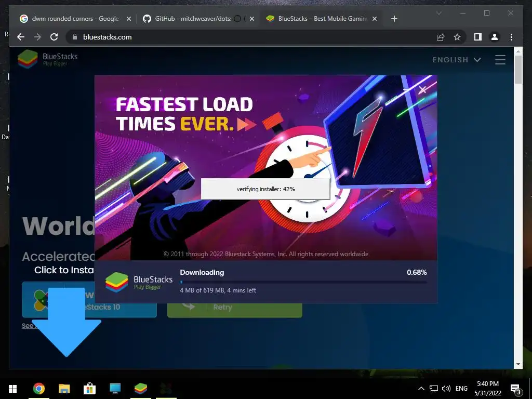This screenshot has height=399, width=532.
Task: Click the Bluestack Systems copyright notice
Action: coord(266,254)
